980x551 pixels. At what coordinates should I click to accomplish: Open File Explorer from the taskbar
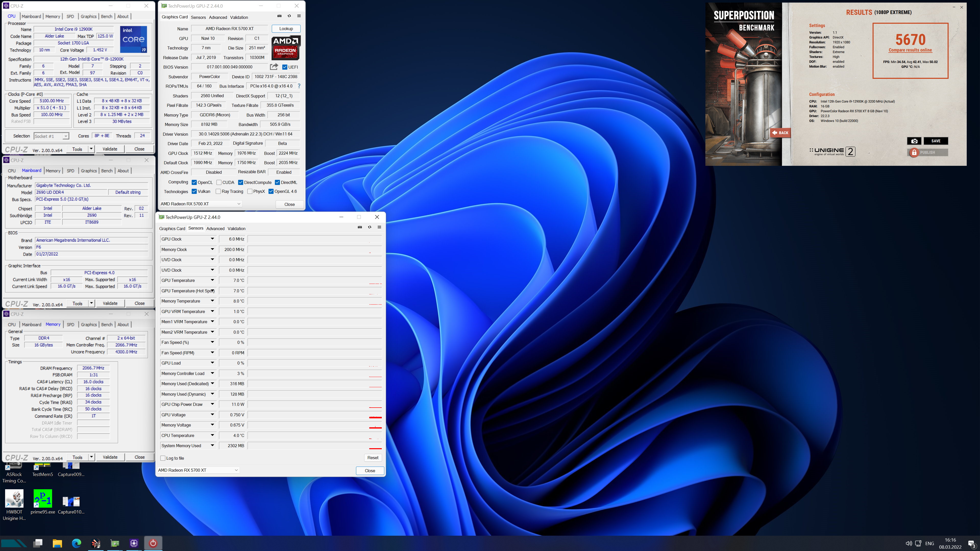pyautogui.click(x=57, y=543)
